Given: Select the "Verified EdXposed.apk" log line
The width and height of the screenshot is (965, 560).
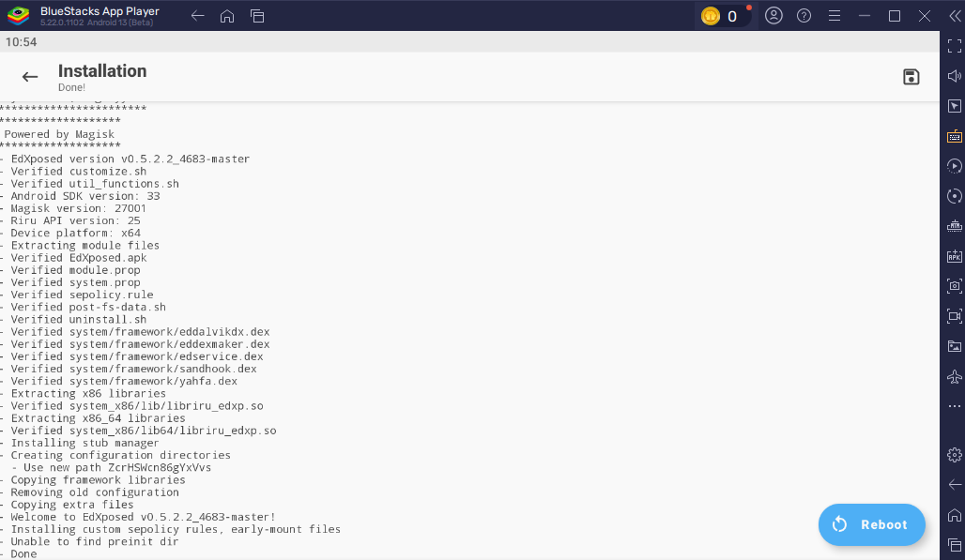Looking at the screenshot, I should (73, 258).
